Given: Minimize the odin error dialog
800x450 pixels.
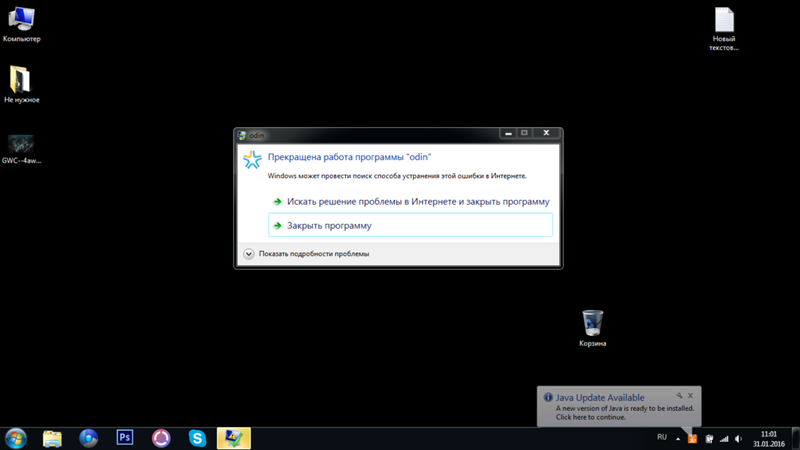Looking at the screenshot, I should (x=508, y=133).
